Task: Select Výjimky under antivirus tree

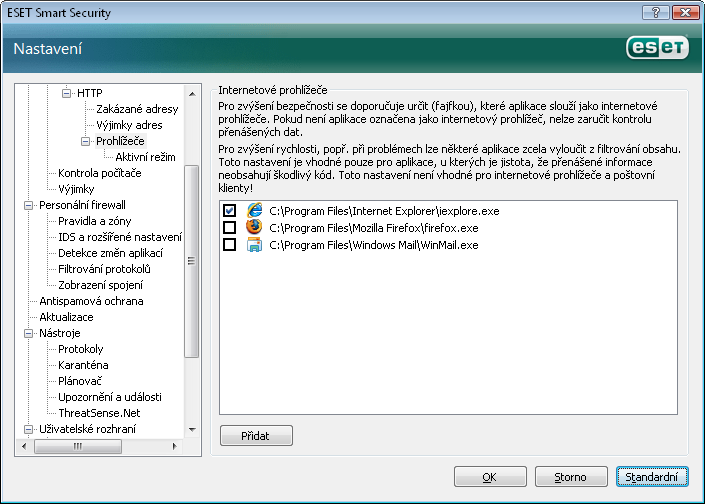Action: point(76,189)
